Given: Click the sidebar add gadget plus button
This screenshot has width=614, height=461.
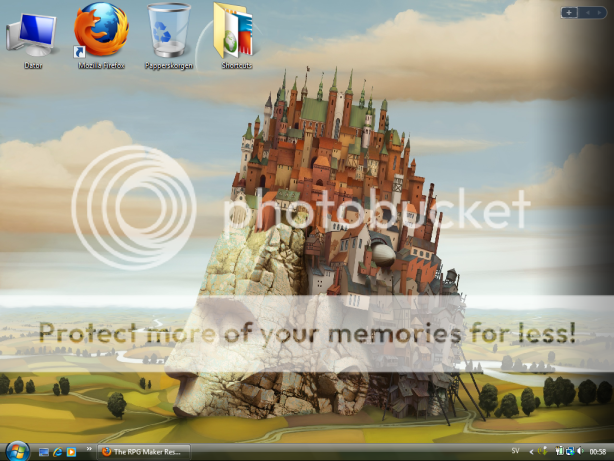Looking at the screenshot, I should pos(569,12).
